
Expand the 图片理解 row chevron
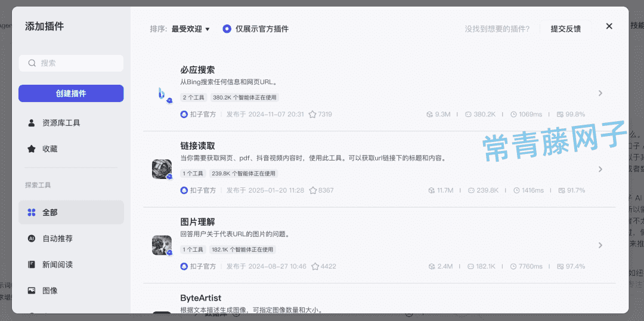[600, 245]
